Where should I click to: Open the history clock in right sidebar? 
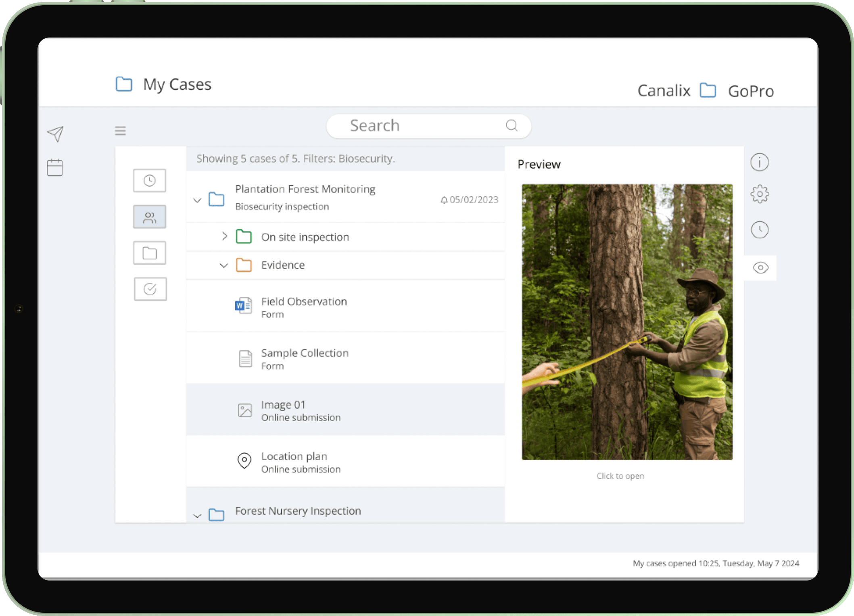pos(760,230)
